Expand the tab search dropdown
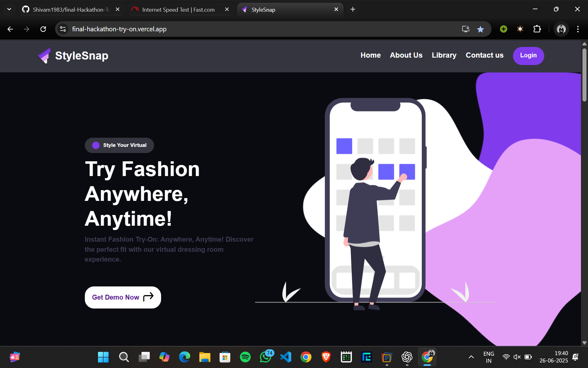588x368 pixels. coord(9,10)
